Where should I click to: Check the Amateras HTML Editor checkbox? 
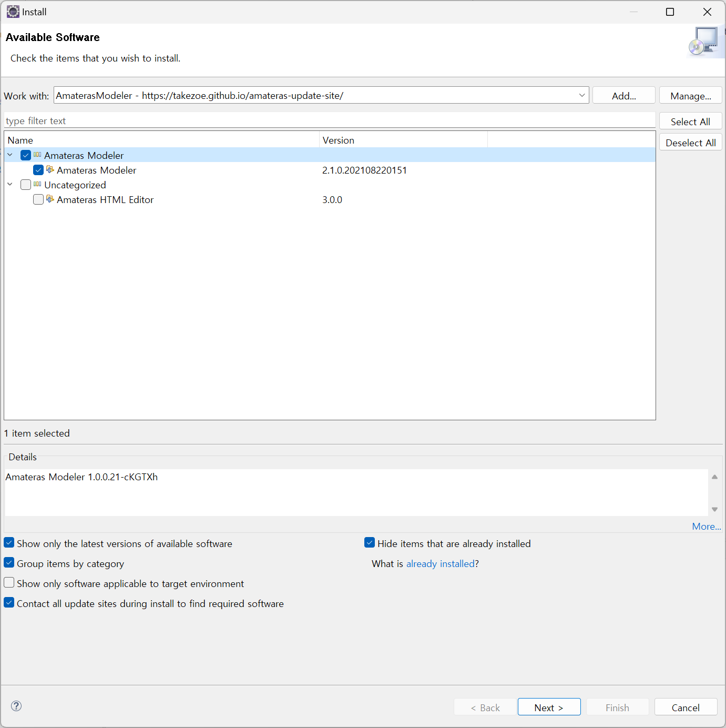pos(38,199)
